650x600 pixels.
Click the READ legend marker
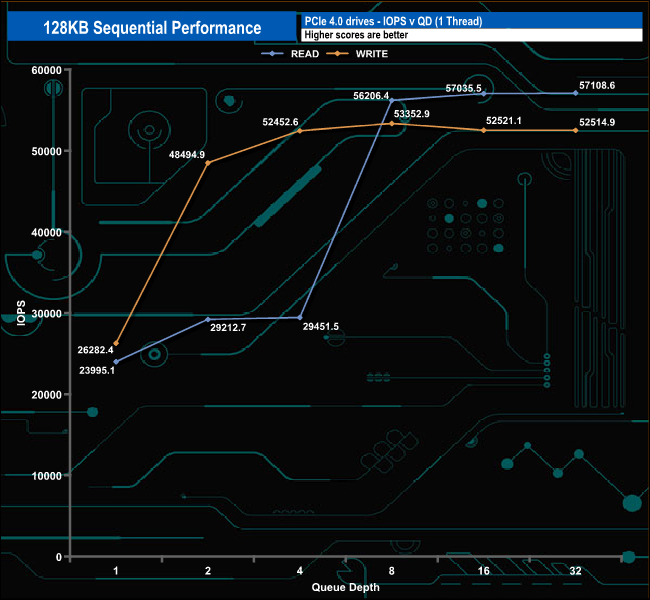(272, 53)
